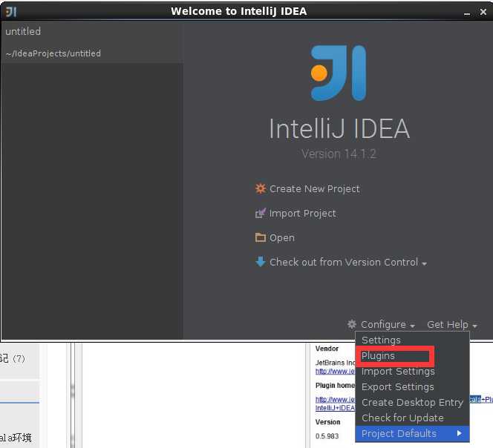Screen dimensions: 493x448
Task: Open JetBrains vendor link in background window
Action: (335, 372)
